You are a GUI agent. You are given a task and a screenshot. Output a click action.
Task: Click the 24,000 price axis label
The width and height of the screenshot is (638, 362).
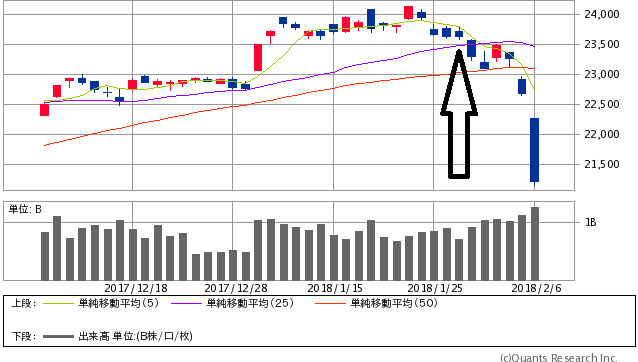602,14
